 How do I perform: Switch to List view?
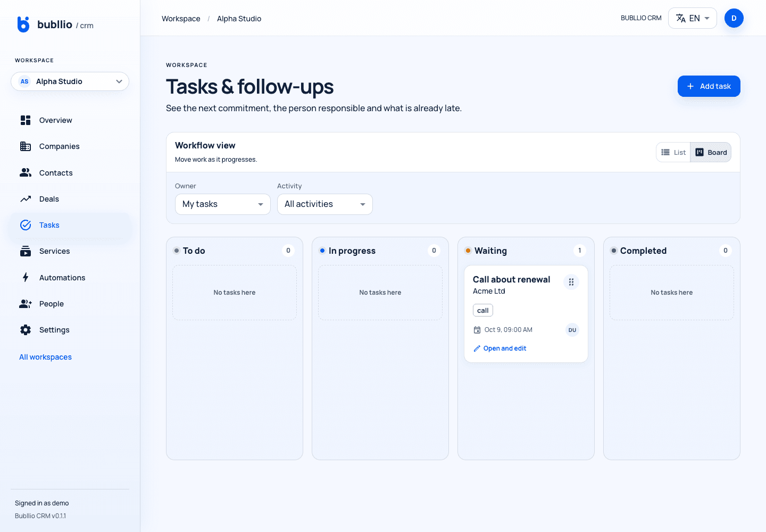(673, 152)
